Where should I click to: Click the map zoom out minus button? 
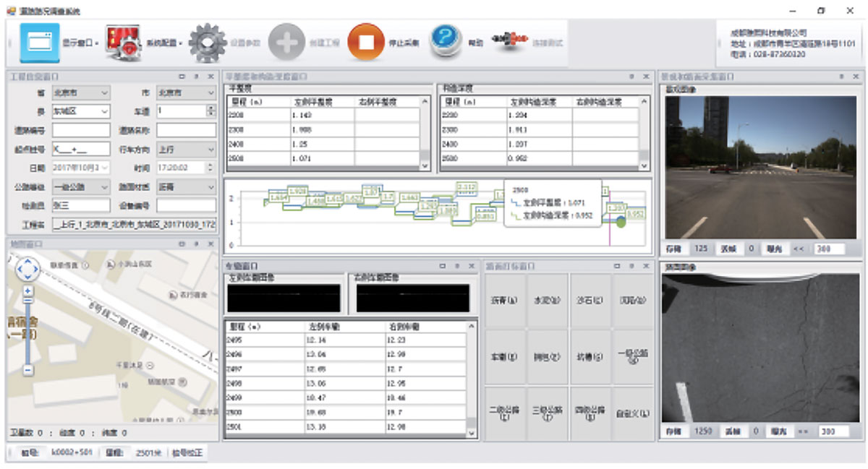tap(28, 370)
